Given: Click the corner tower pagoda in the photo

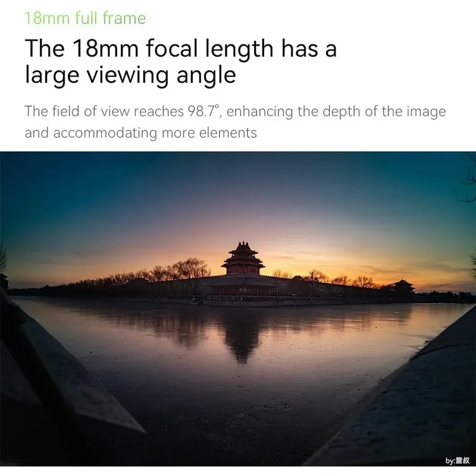Looking at the screenshot, I should point(243,258).
